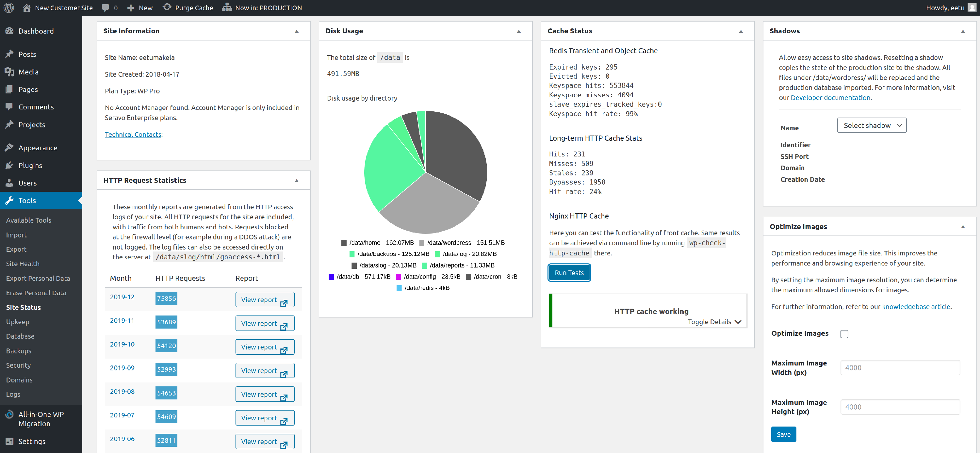Click external link icon for 2019-11 report
The width and height of the screenshot is (980, 453).
(284, 327)
